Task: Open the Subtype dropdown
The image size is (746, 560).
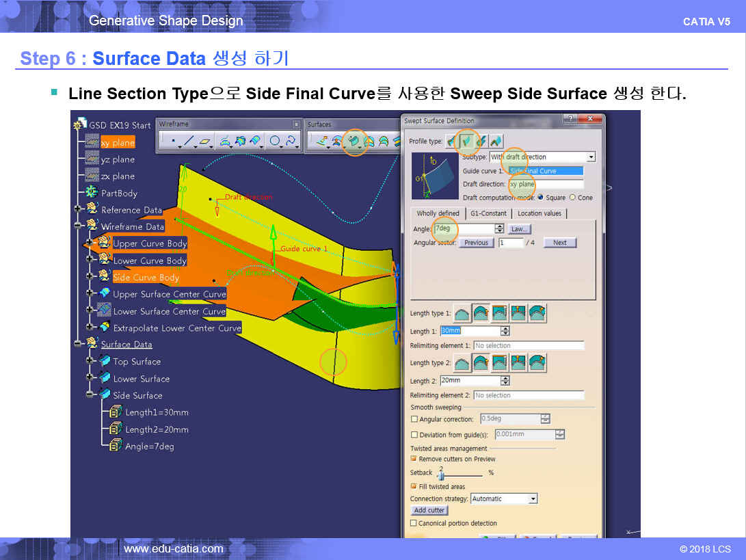Action: (x=591, y=157)
